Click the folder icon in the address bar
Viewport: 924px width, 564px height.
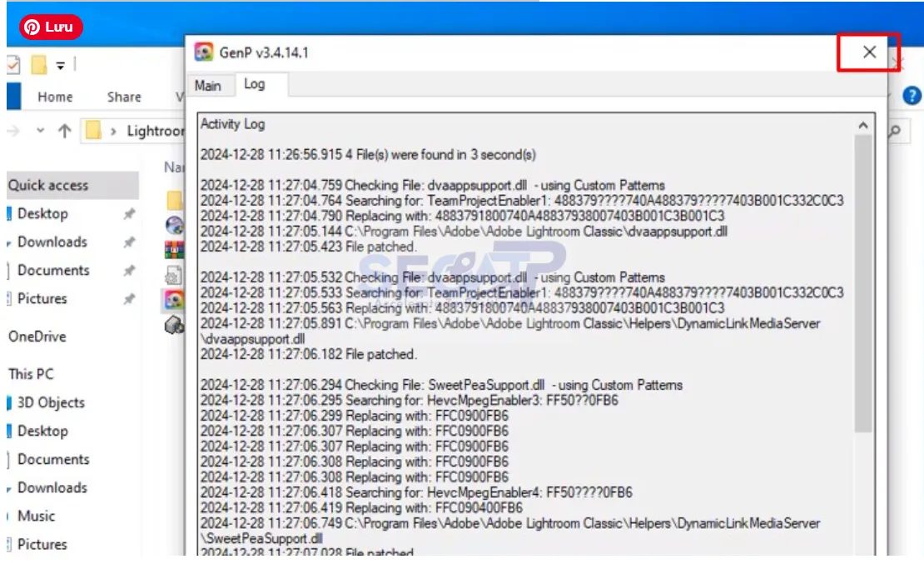tap(93, 131)
